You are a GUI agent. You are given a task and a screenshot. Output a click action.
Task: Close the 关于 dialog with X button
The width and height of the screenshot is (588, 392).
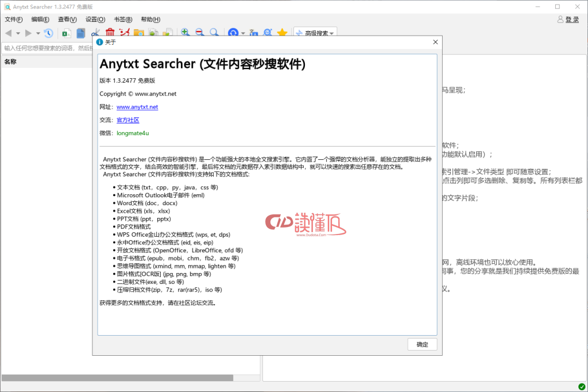[435, 42]
